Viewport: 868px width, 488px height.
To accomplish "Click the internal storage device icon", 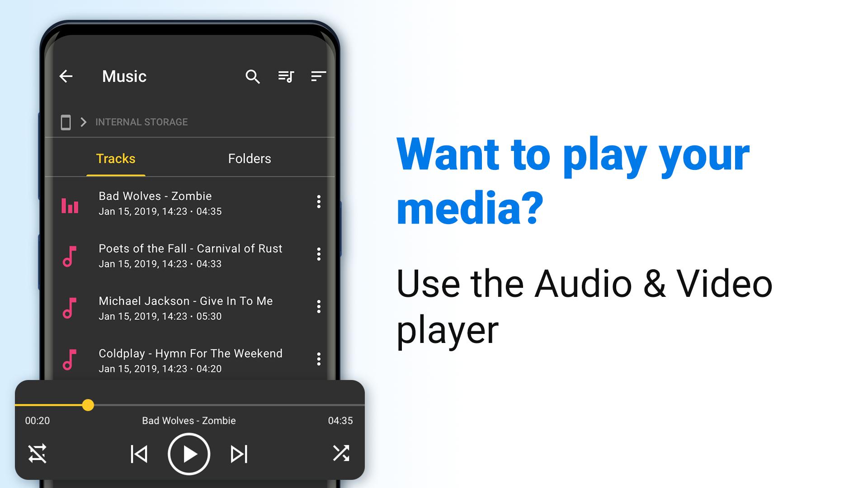I will 65,122.
